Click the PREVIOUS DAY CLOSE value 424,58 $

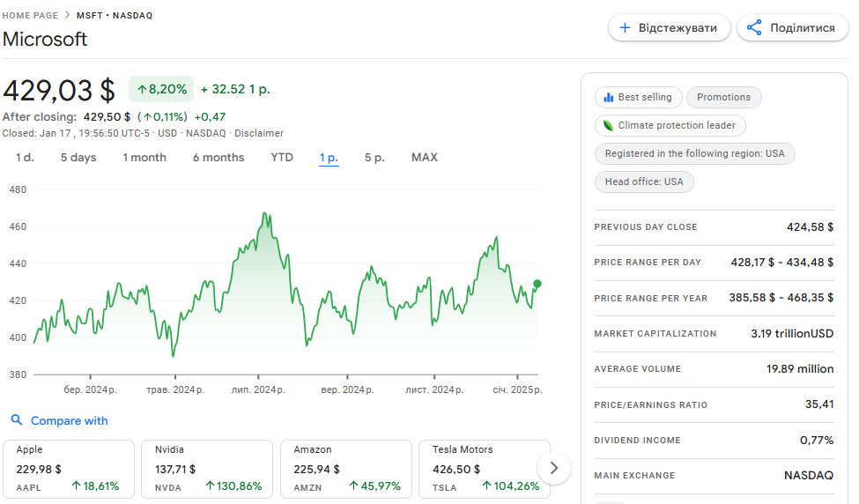pyautogui.click(x=811, y=226)
